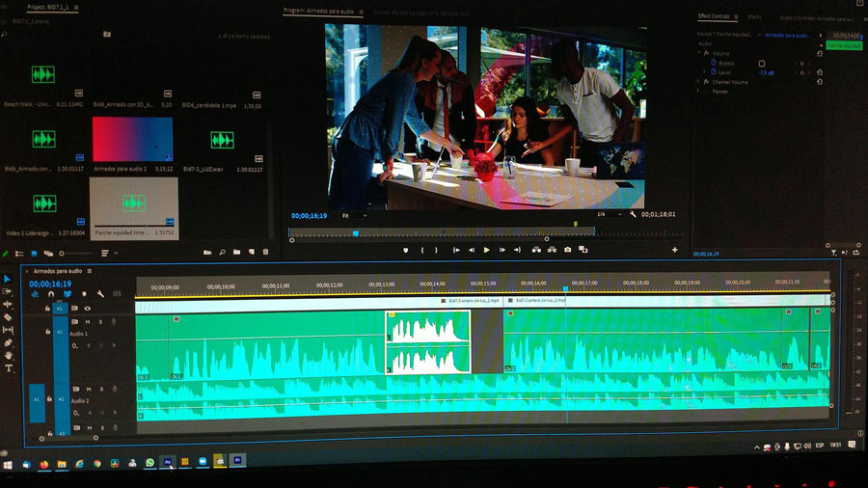The height and width of the screenshot is (488, 868).
Task: Open the Project panel sort icons dropdown
Action: coord(108,254)
